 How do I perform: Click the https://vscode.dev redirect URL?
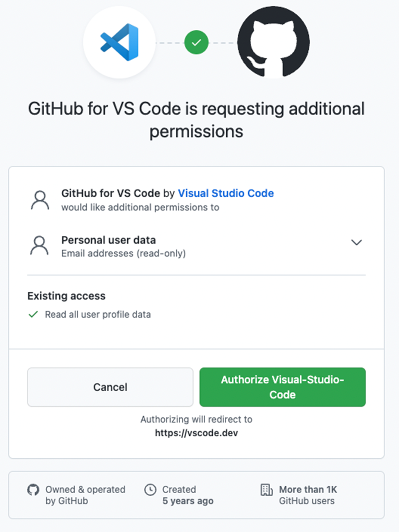(196, 433)
